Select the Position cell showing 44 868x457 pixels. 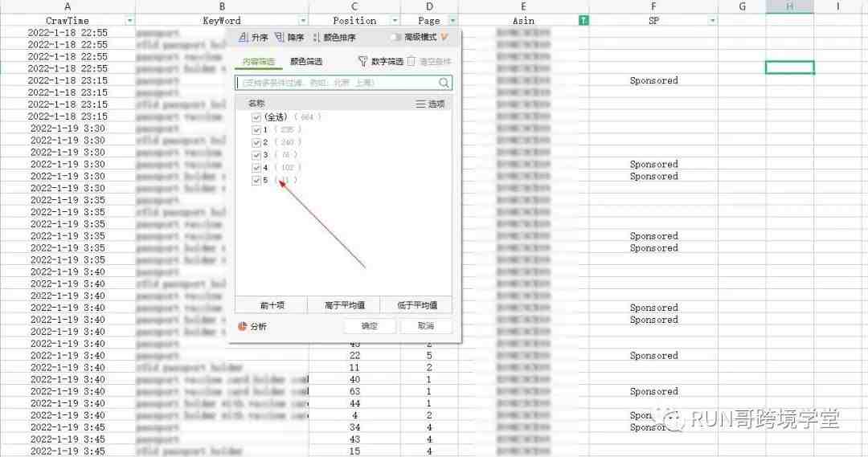(x=355, y=403)
